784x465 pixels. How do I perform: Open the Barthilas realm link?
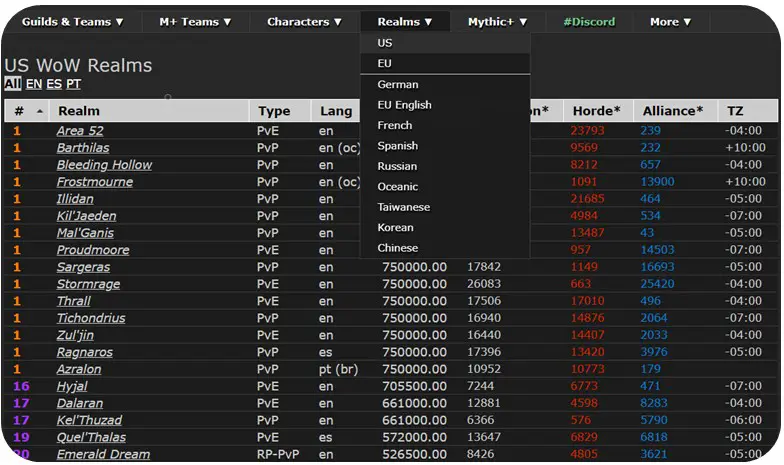click(83, 148)
